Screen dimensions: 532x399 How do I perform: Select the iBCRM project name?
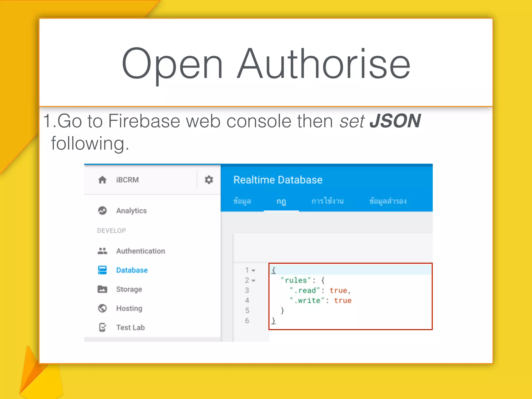(127, 180)
